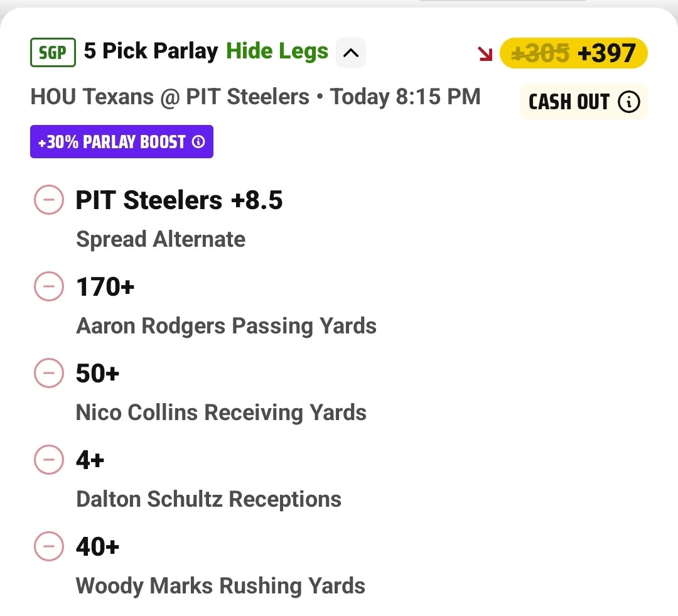Select the PIT Steelers +8.5 spread leg
The width and height of the screenshot is (678, 616).
179,201
